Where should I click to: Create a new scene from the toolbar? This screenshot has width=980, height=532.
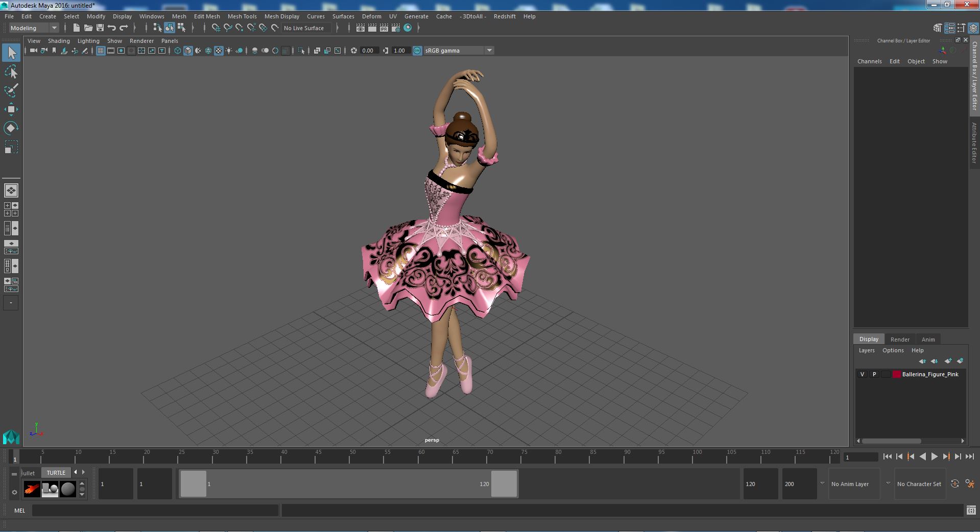(x=77, y=28)
